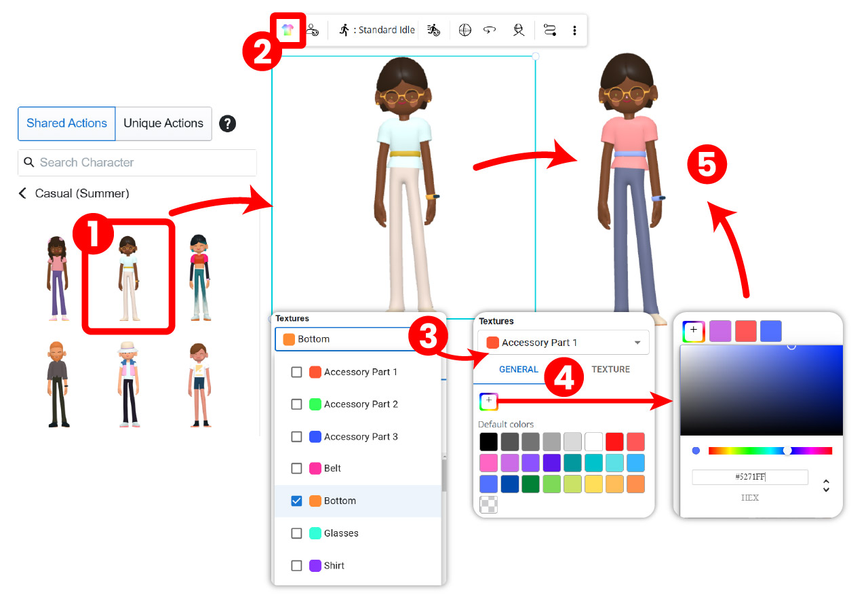The image size is (868, 597).
Task: Click the character swap icon beside the shirt icon
Action: 312,30
